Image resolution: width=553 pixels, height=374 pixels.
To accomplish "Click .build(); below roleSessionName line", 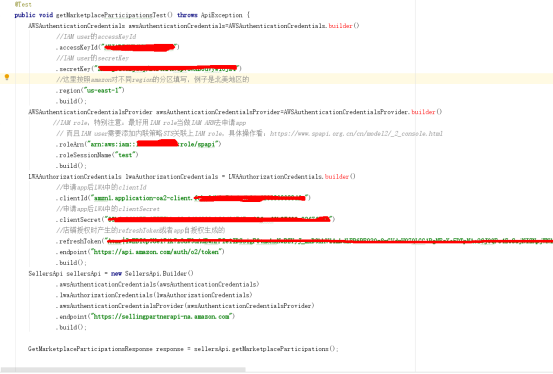I will 71,166.
